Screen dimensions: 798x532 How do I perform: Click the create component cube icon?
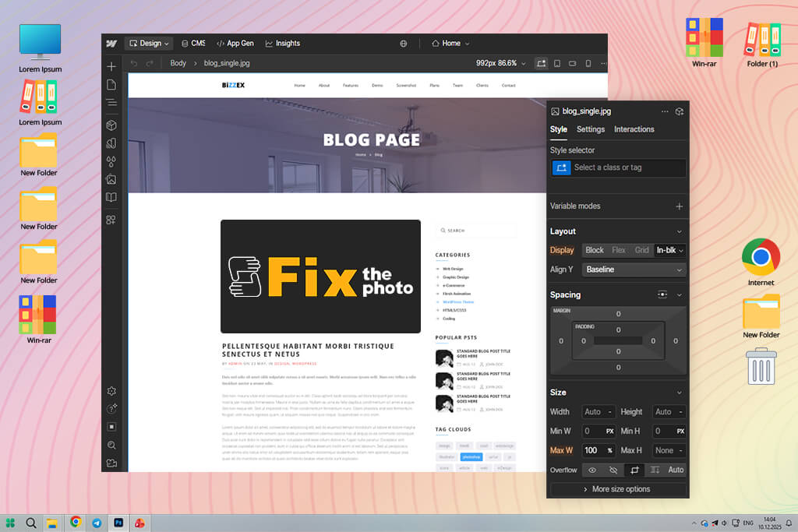680,111
